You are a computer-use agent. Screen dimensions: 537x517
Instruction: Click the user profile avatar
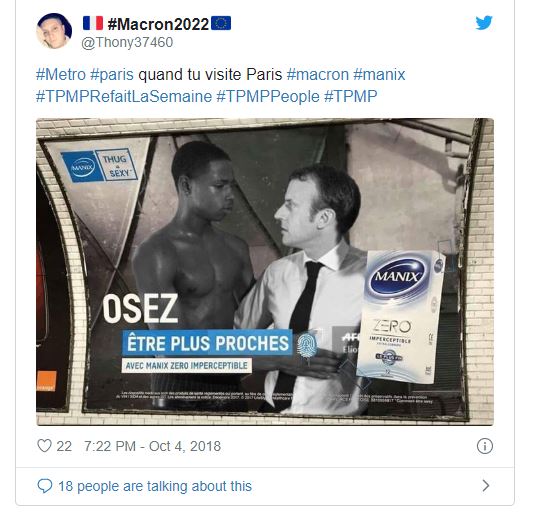pos(54,31)
